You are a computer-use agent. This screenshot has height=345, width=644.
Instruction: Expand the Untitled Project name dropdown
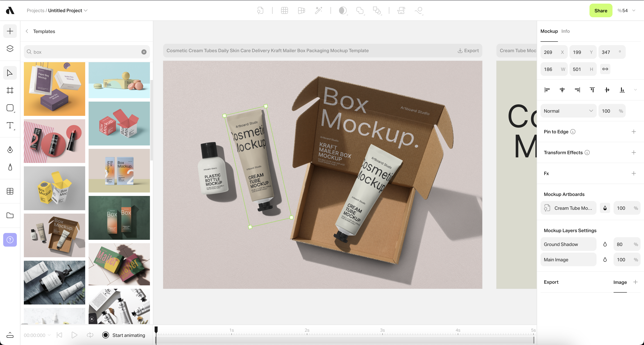coord(86,10)
